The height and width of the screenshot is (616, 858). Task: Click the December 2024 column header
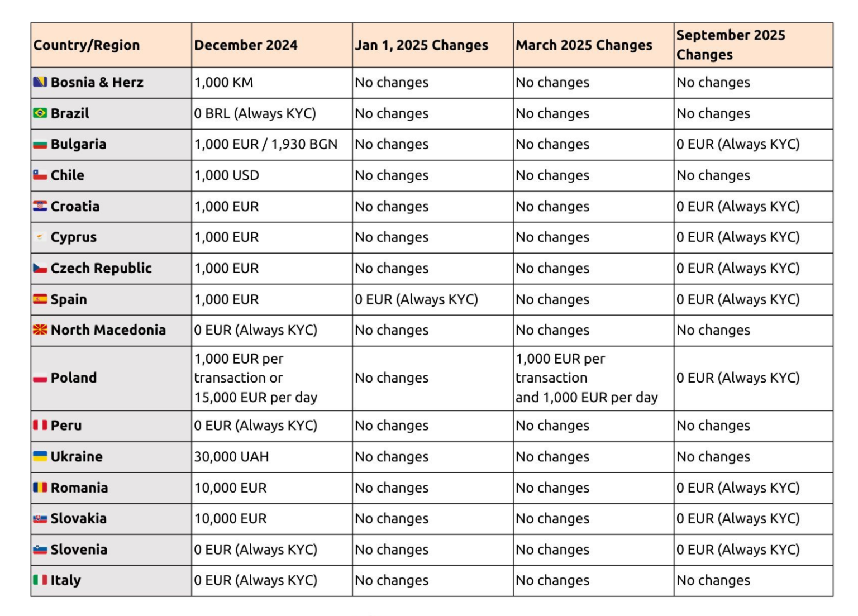pyautogui.click(x=246, y=45)
